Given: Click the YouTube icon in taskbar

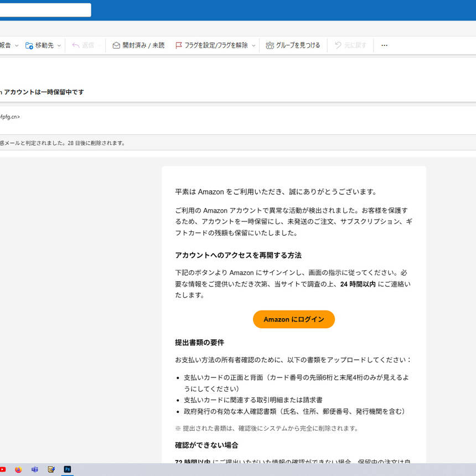Looking at the screenshot, I should (x=3, y=469).
